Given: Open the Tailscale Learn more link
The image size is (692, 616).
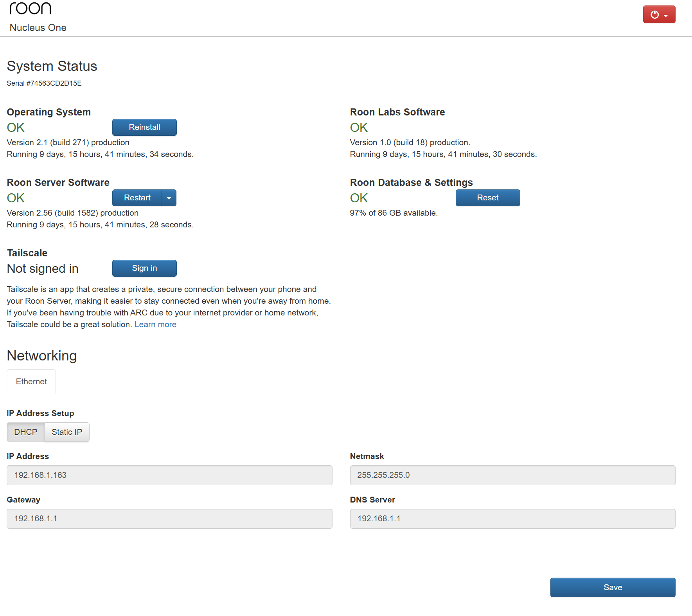Looking at the screenshot, I should point(155,324).
